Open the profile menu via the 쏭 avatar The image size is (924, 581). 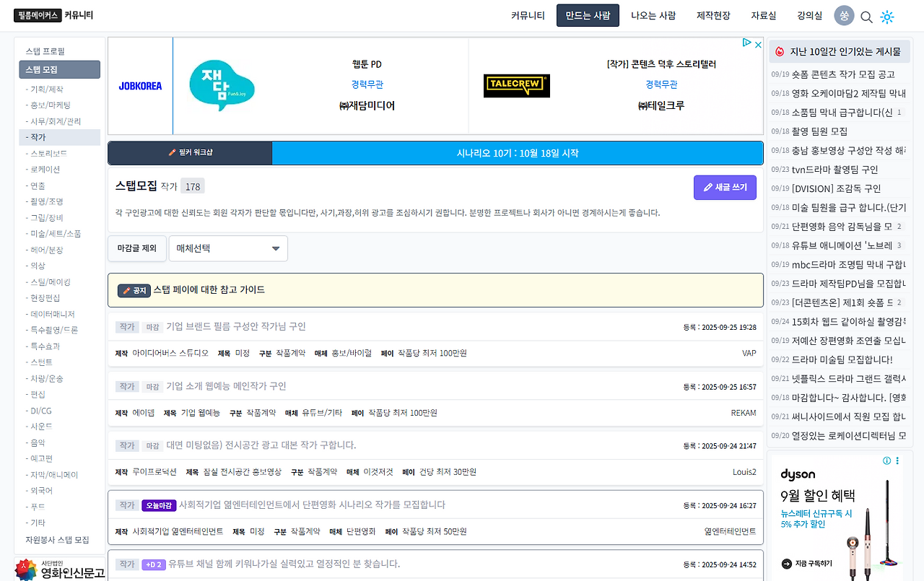pos(844,15)
